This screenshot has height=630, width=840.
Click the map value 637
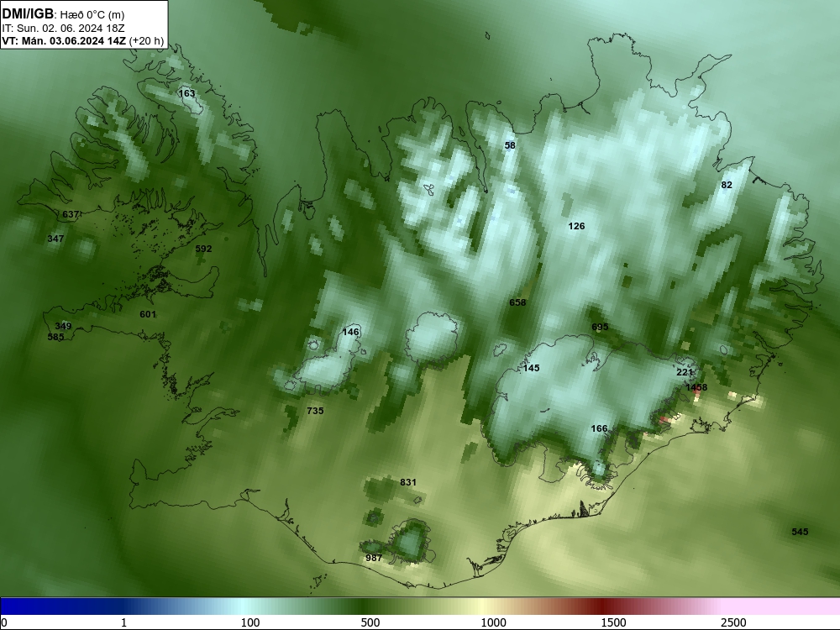click(x=71, y=214)
